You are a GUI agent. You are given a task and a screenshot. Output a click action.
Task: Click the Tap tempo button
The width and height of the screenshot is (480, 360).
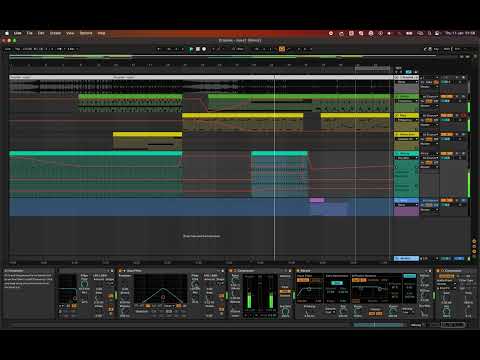click(18, 49)
